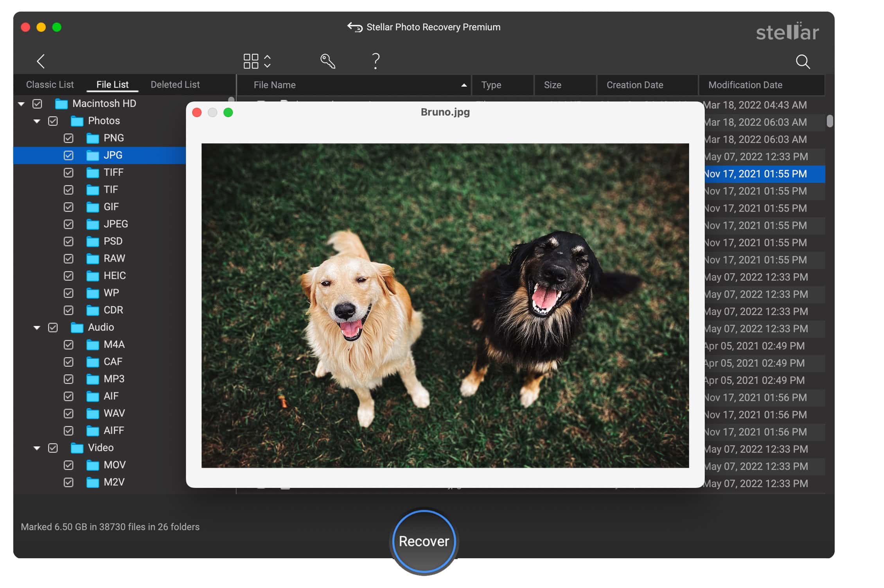Collapse the Audio folder tree

pos(37,328)
